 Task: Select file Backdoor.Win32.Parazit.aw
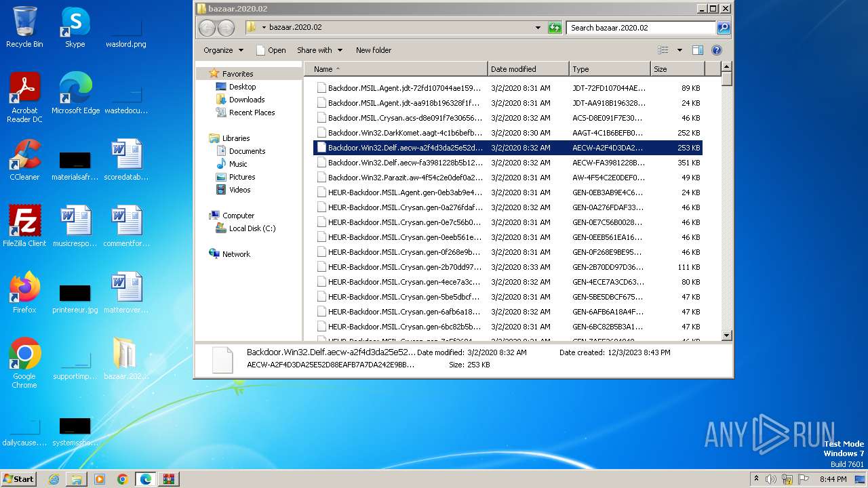[508, 178]
